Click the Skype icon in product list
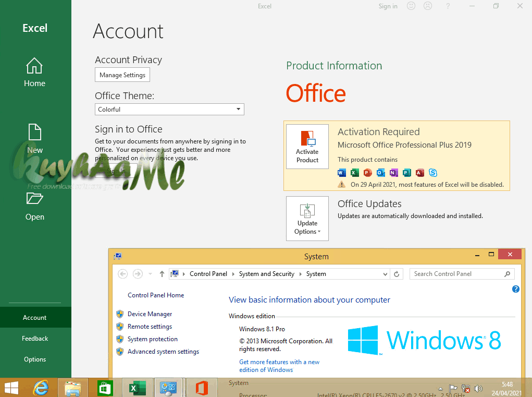 pos(433,173)
